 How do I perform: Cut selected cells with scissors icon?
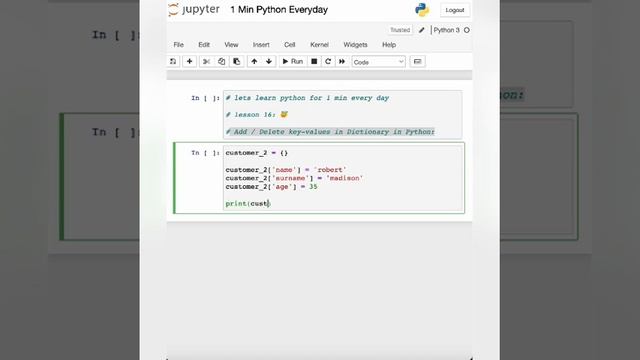(x=206, y=62)
